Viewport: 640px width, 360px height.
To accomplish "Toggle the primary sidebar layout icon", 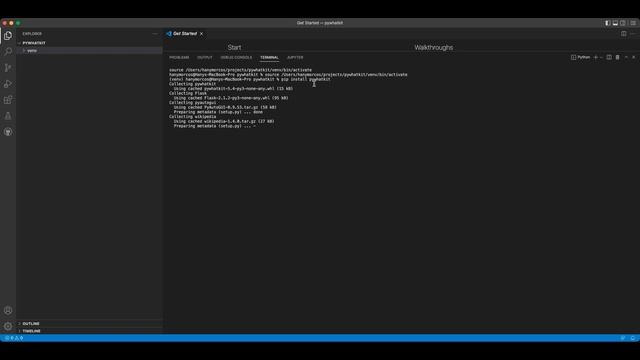I will coord(607,23).
